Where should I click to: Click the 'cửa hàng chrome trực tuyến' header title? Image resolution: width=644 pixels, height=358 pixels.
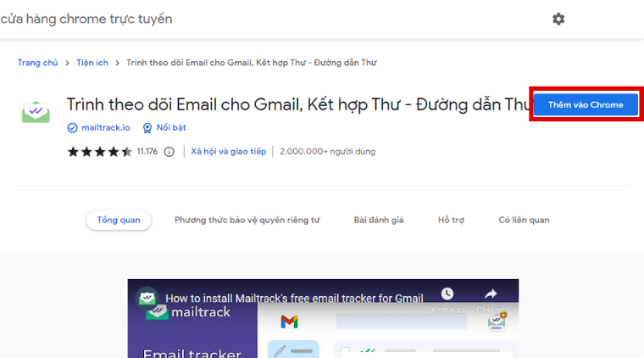[x=86, y=19]
